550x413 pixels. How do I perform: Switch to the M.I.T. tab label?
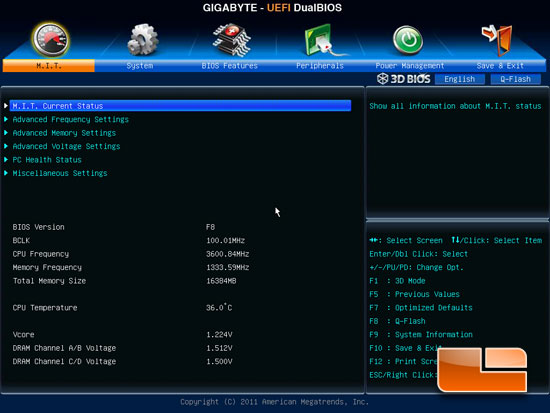pos(48,66)
